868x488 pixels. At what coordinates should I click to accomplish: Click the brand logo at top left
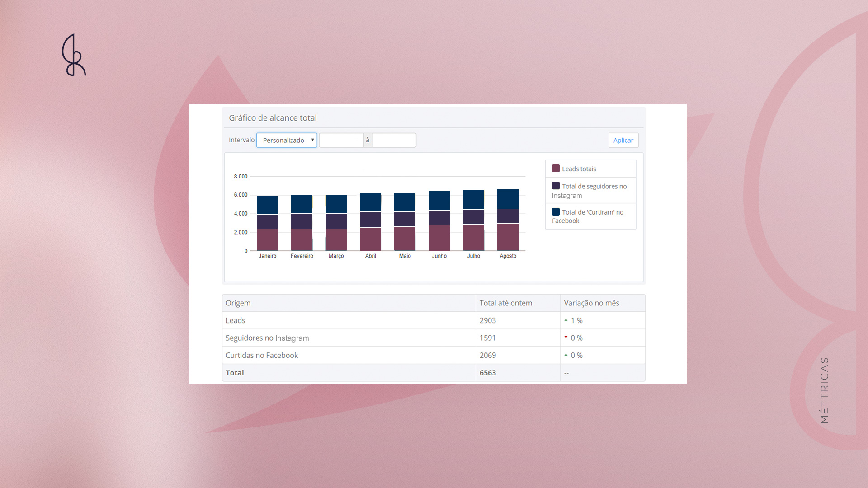pyautogui.click(x=74, y=55)
